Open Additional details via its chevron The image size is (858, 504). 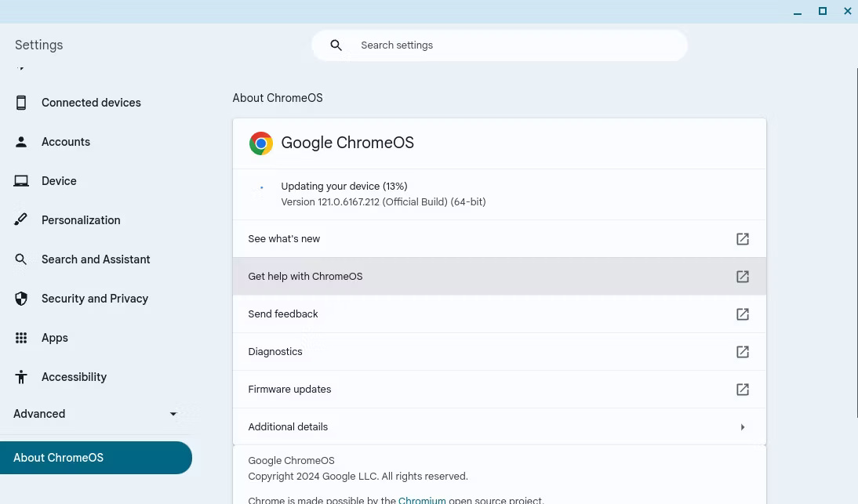tap(742, 426)
